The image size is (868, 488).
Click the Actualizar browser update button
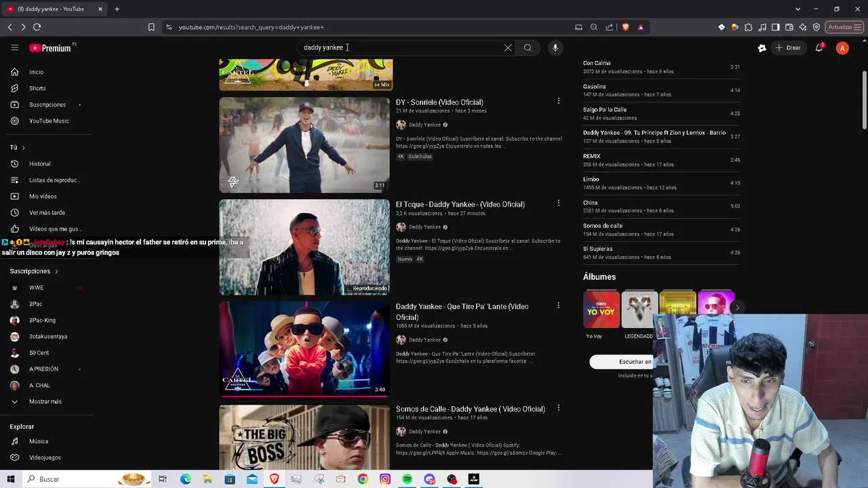(x=844, y=27)
